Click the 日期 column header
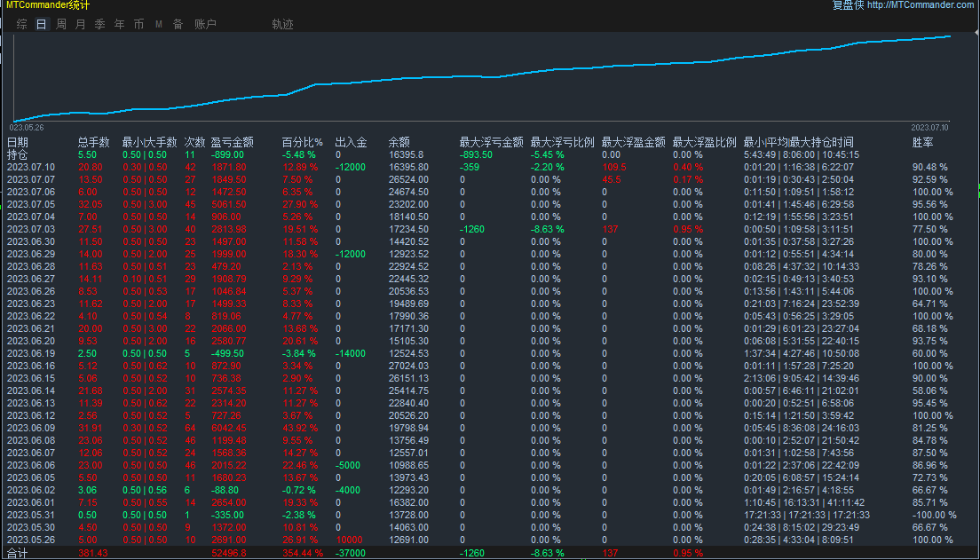Viewport: 980px width, 560px height. click(18, 143)
